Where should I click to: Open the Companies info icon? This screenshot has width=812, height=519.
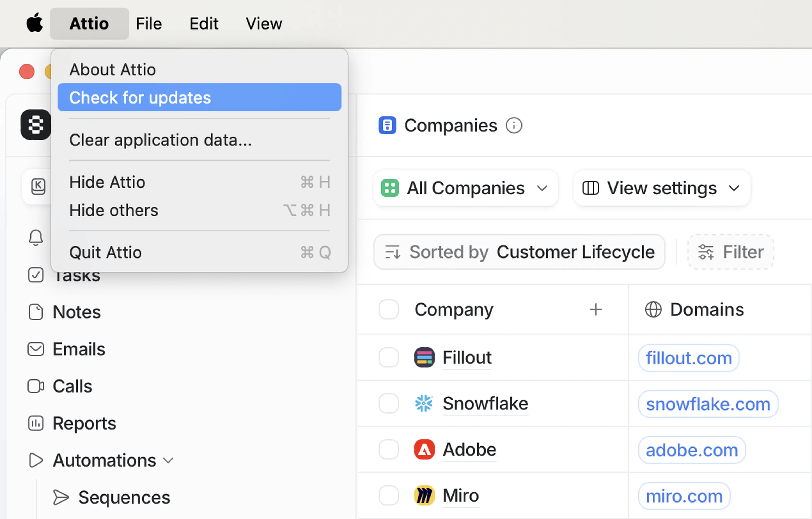514,126
